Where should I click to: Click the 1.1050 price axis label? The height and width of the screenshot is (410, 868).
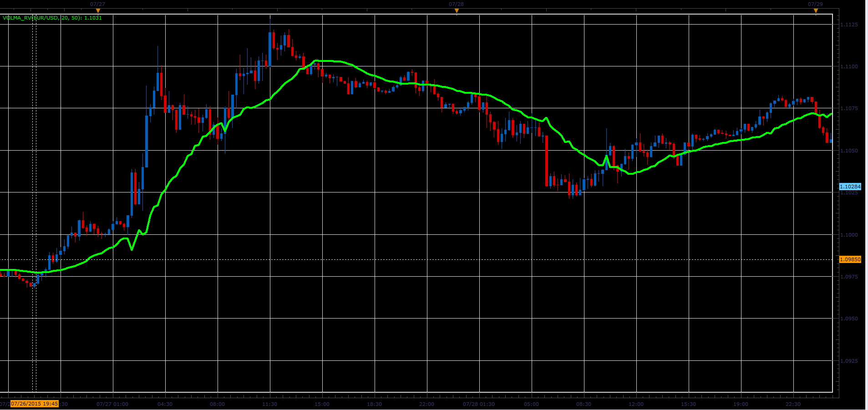849,151
